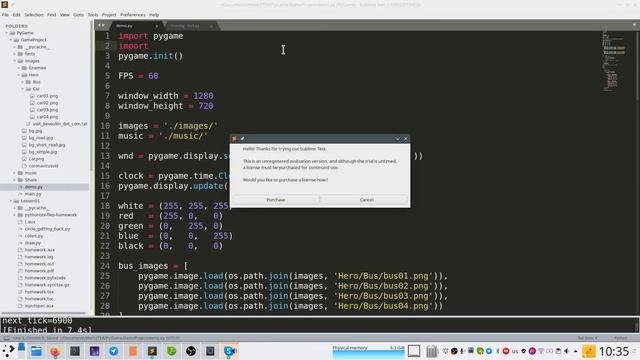Open the KDE application launcher

tap(8, 351)
